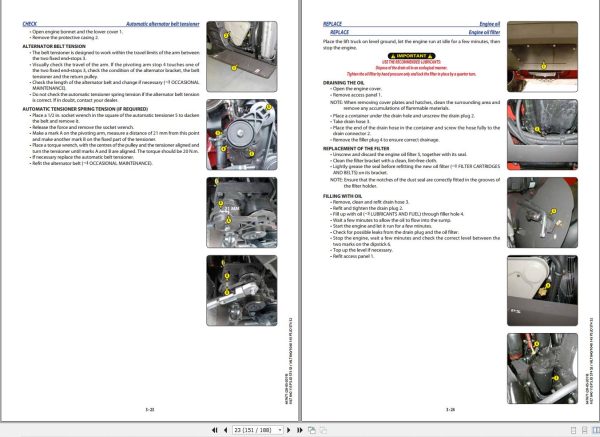Click the torque wrench on tensioner photo
This screenshot has height=437, width=600.
(x=242, y=290)
